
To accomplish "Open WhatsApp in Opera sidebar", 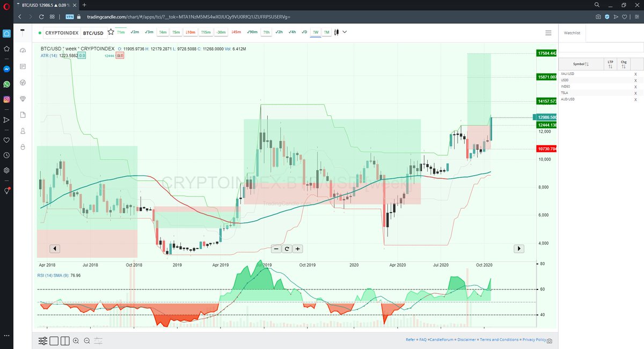I will point(6,84).
